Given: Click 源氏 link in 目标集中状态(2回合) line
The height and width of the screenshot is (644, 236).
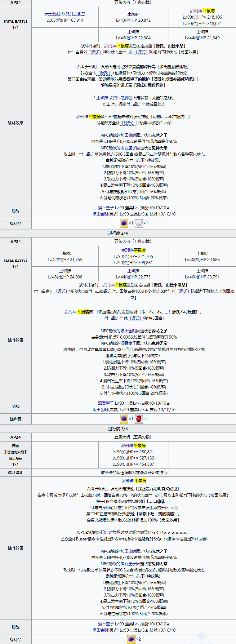Looking at the screenshot, I should 127,123.
